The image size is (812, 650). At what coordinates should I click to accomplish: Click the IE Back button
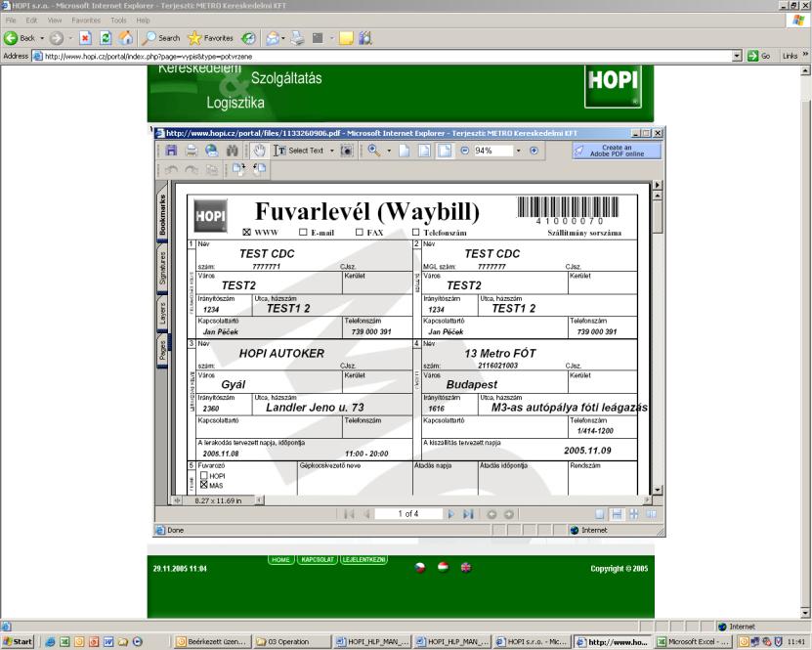20,38
